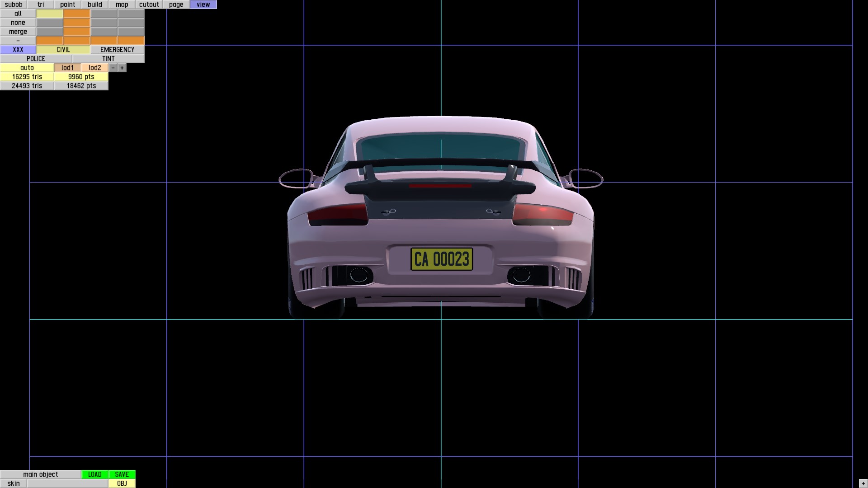The width and height of the screenshot is (868, 488).
Task: Toggle the EMERGENCY category
Action: coord(118,50)
